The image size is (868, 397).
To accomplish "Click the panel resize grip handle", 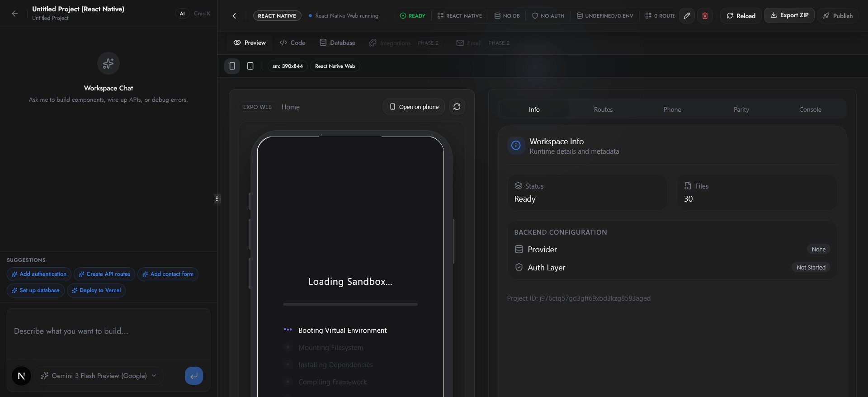I will point(217,198).
